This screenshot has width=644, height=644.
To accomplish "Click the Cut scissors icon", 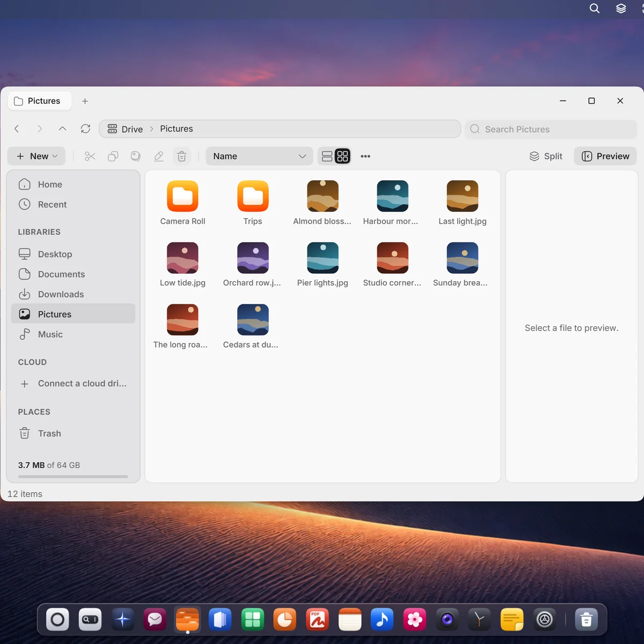I will click(x=90, y=156).
